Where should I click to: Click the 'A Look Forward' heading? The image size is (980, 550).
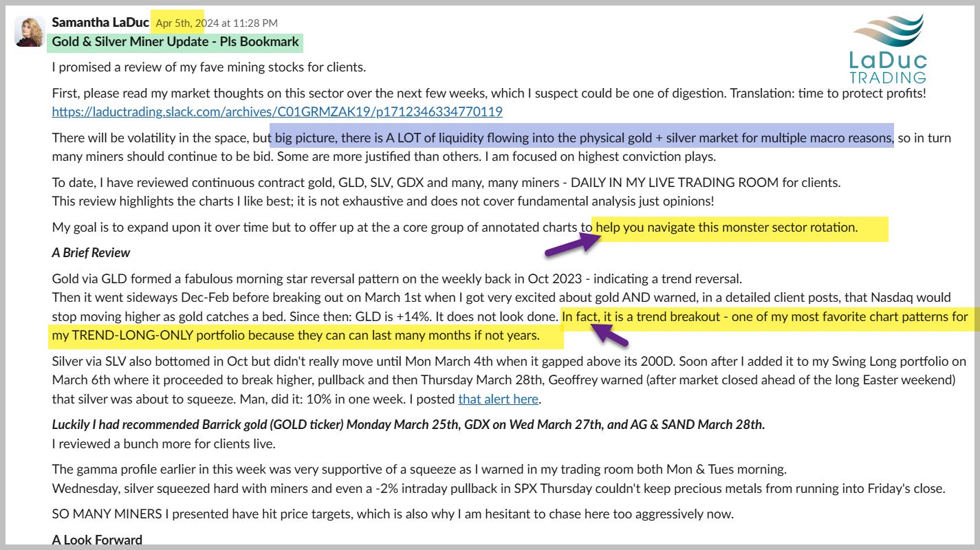coord(97,540)
